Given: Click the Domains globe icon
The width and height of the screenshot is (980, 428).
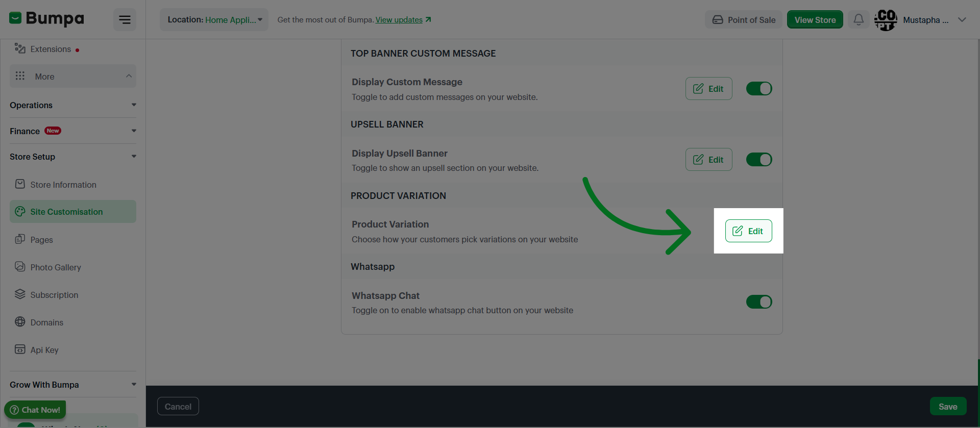Looking at the screenshot, I should click(20, 322).
